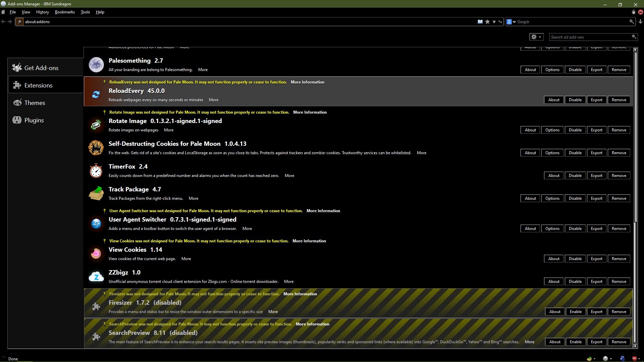Image resolution: width=644 pixels, height=362 pixels.
Task: Open More Information for ReloadEvery warning
Action: click(307, 82)
